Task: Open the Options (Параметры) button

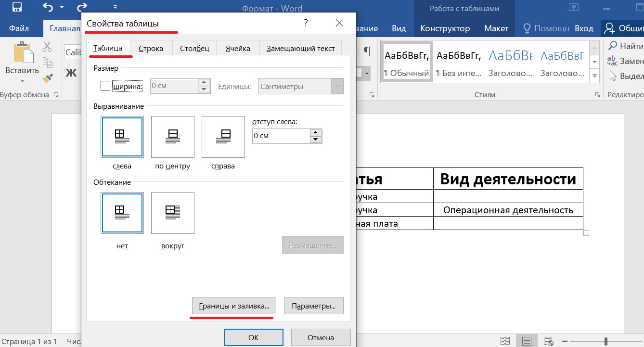Action: (314, 306)
